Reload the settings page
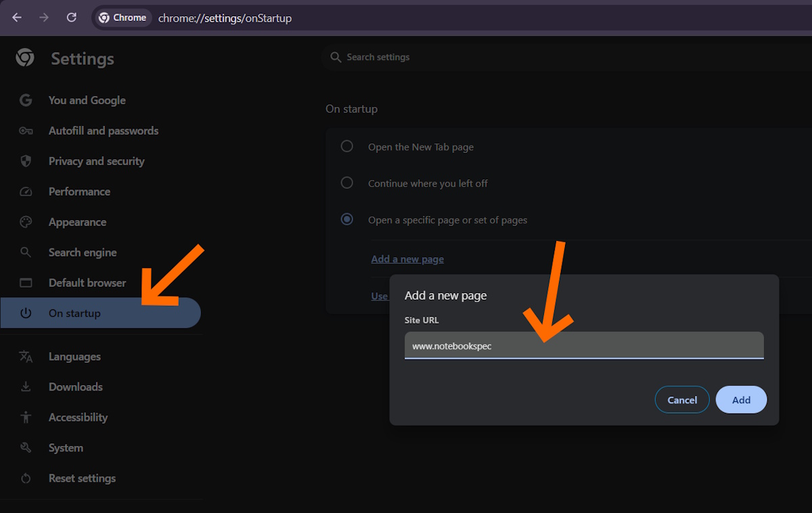This screenshot has height=513, width=812. click(x=71, y=18)
